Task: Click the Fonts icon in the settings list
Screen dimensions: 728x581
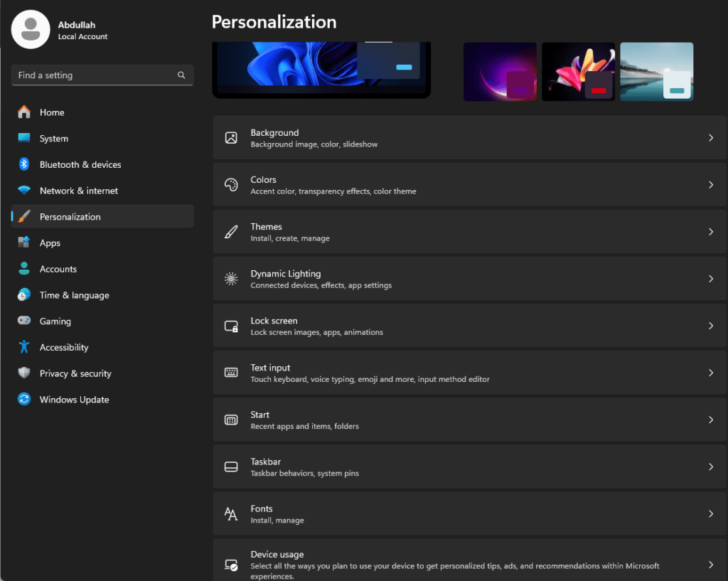Action: (x=230, y=513)
